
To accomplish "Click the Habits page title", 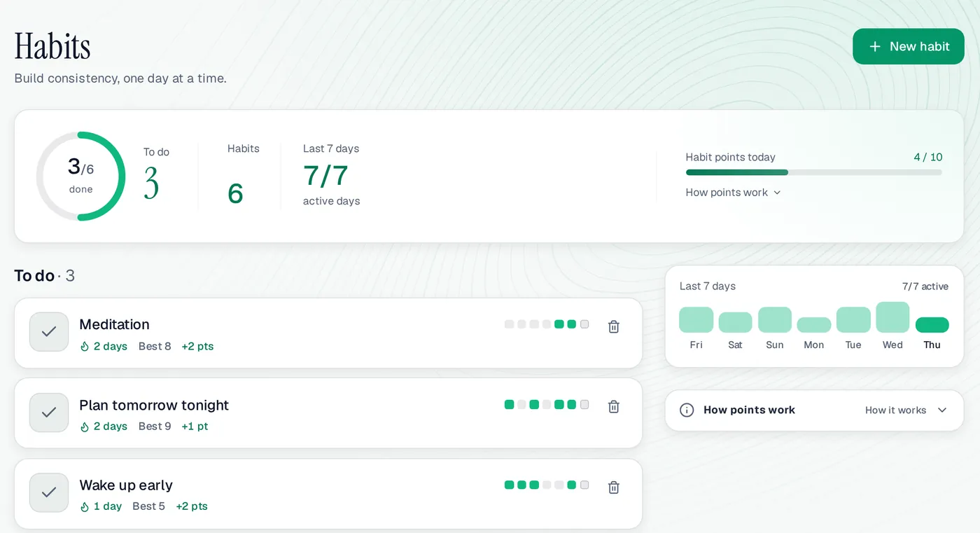I will 52,46.
